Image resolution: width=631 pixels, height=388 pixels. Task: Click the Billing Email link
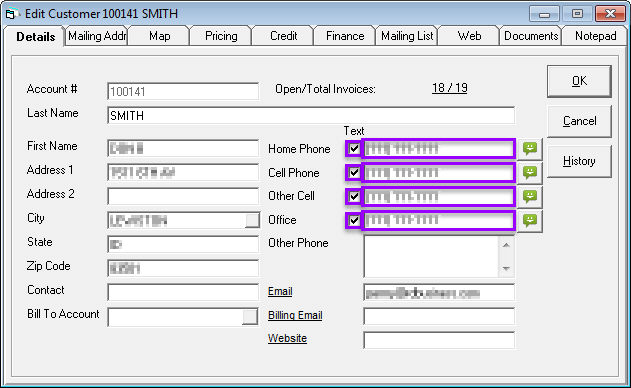point(295,315)
